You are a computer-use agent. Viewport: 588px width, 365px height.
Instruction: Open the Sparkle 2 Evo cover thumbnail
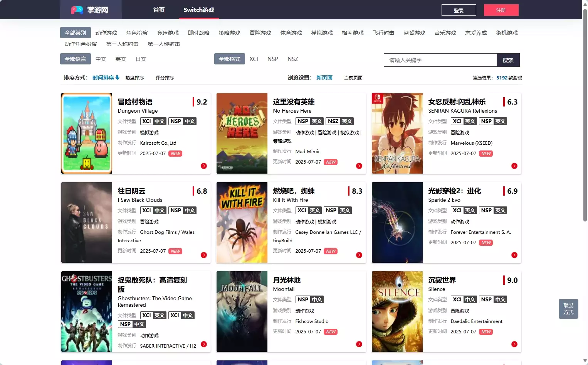point(397,222)
